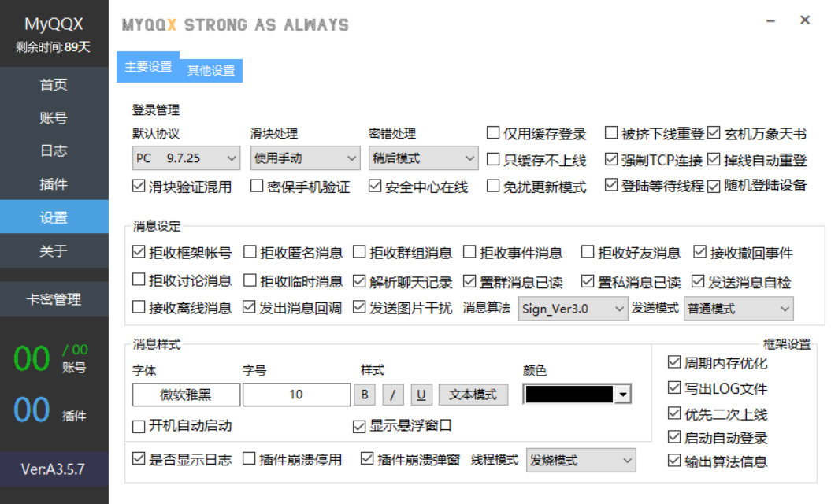
Task: Open the 默认协议 PC 9.7.25 dropdown
Action: tap(186, 158)
